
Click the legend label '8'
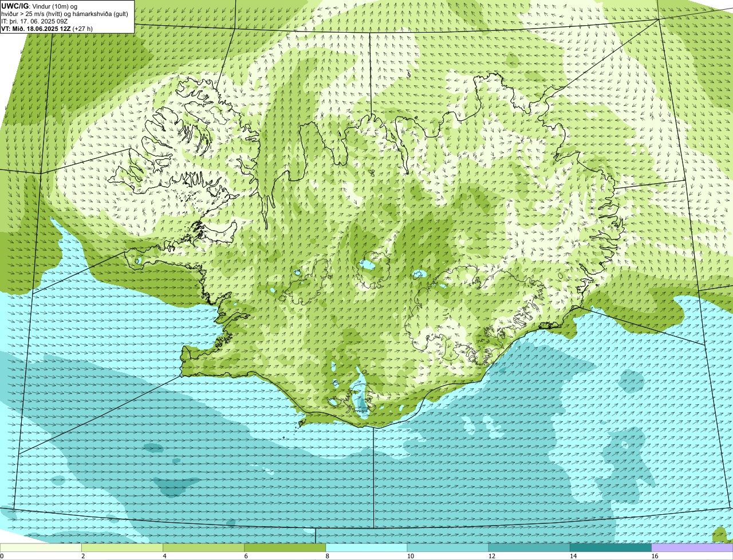click(x=328, y=556)
